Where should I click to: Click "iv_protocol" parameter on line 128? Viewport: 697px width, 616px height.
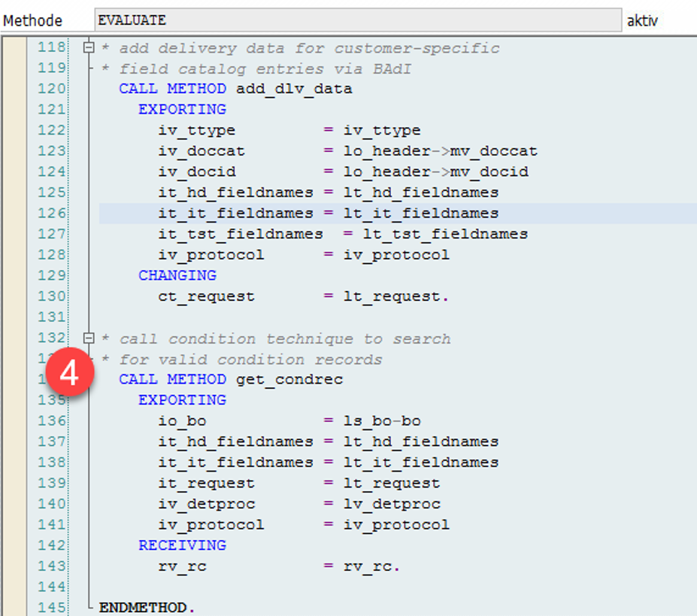pos(211,255)
